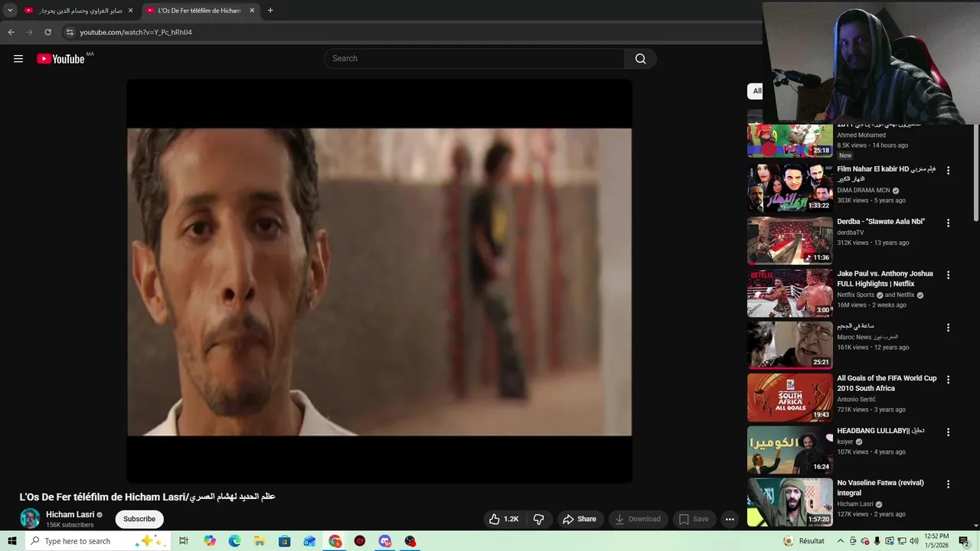The image size is (980, 551).
Task: Click the browser address bar URL
Action: pyautogui.click(x=136, y=32)
